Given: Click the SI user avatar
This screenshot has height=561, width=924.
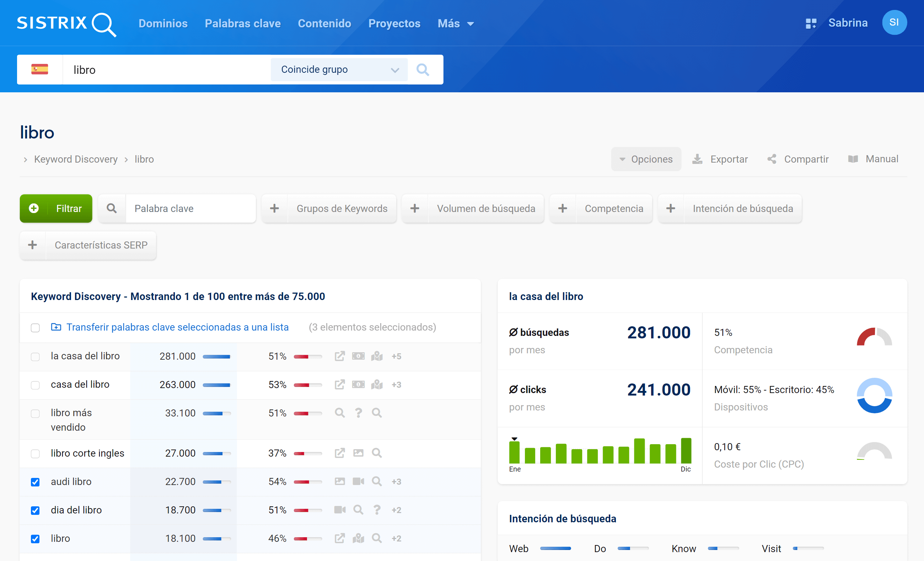Looking at the screenshot, I should coord(894,22).
